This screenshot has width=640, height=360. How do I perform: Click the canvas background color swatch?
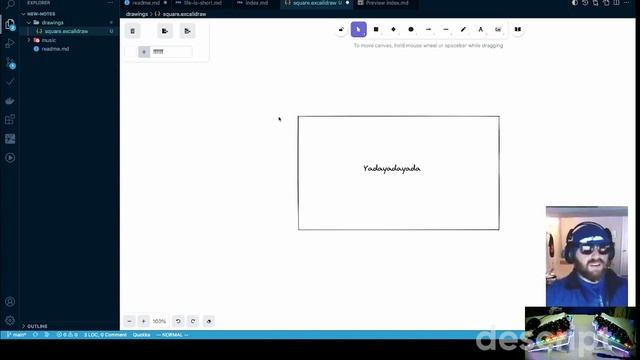(131, 52)
